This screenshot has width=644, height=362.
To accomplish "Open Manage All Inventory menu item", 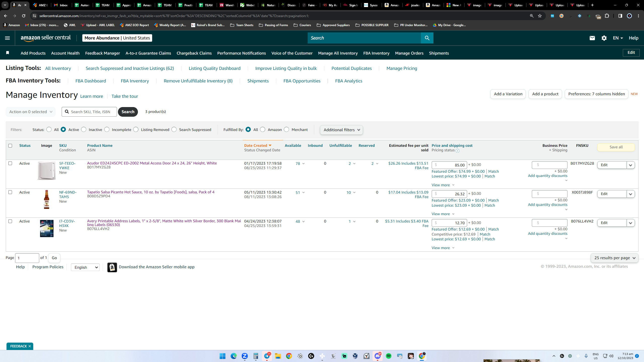I will [x=338, y=53].
